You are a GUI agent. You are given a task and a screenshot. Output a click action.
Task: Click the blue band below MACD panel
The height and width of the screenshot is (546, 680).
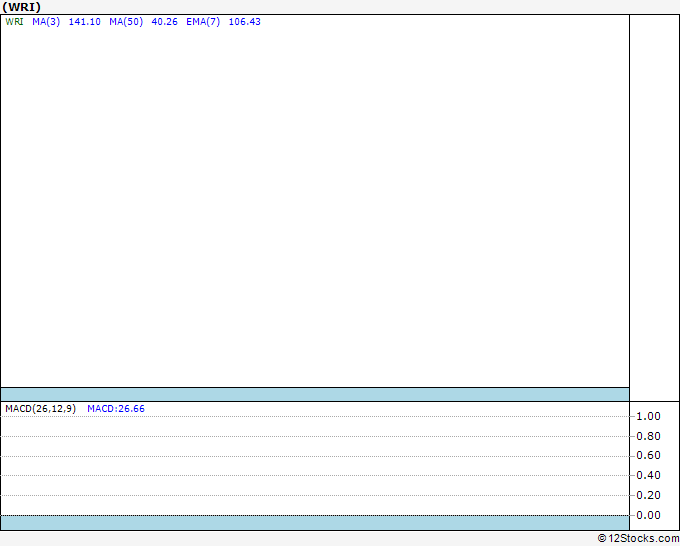pyautogui.click(x=315, y=523)
